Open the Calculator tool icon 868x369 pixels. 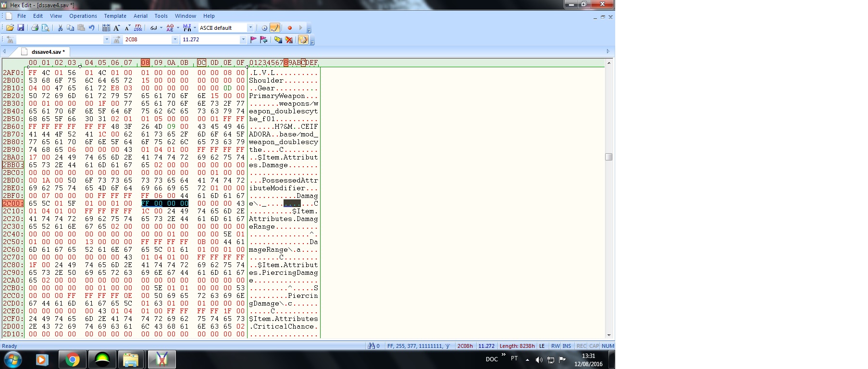click(106, 28)
